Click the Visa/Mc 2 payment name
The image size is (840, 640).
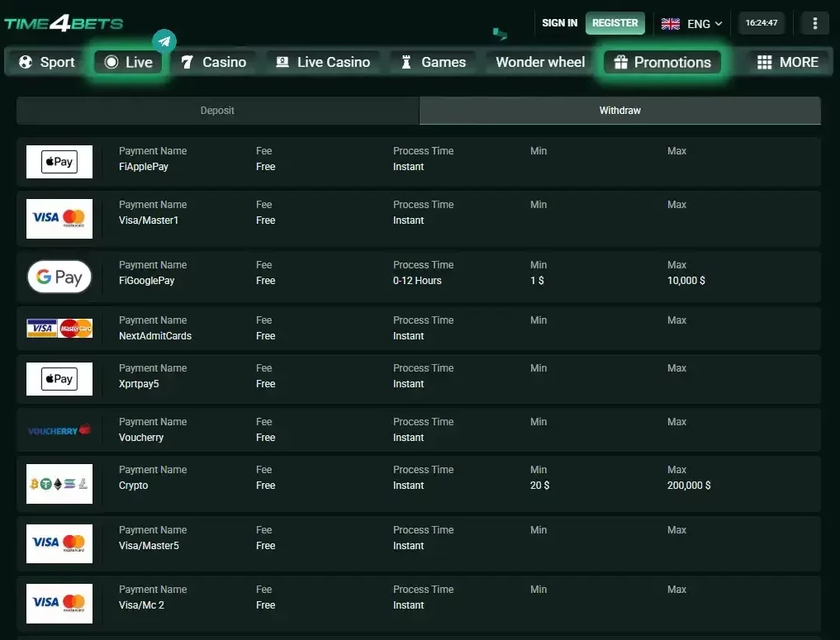tap(141, 605)
